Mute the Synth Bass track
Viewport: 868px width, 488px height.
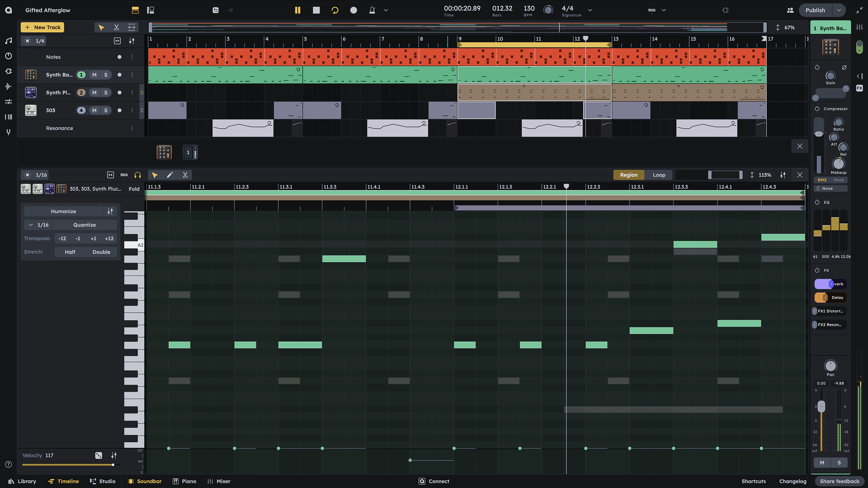(x=94, y=75)
